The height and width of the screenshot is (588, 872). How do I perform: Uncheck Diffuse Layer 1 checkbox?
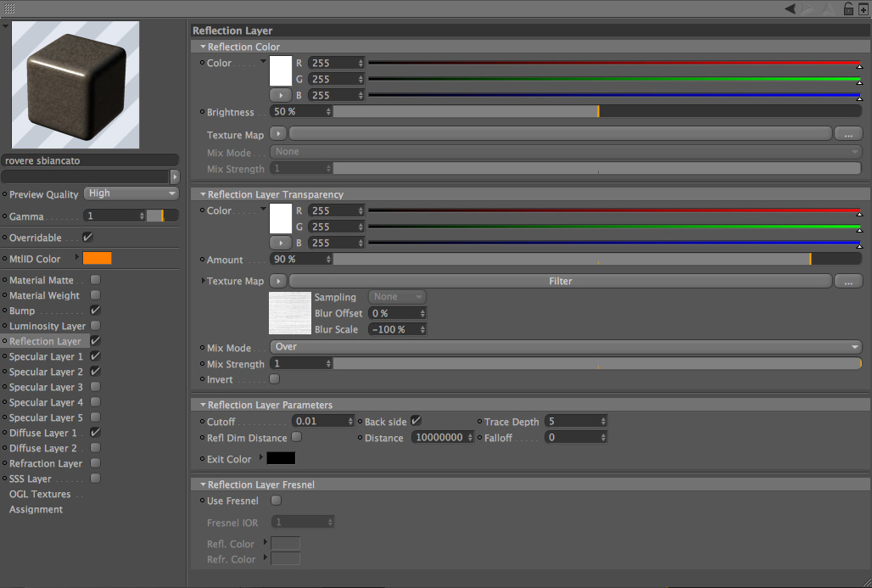(x=96, y=432)
